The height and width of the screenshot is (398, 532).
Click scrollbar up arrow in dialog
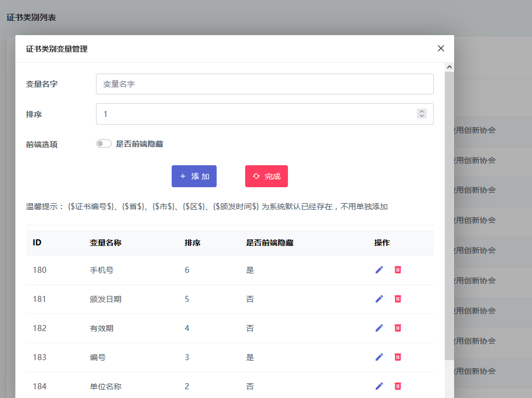(449, 67)
